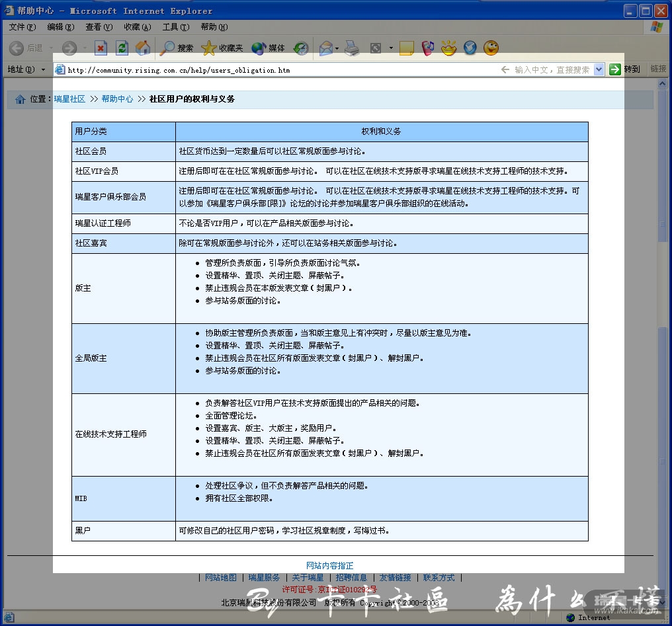Screen dimensions: 672x626
Task: Click the MIB table cell
Action: (x=124, y=499)
